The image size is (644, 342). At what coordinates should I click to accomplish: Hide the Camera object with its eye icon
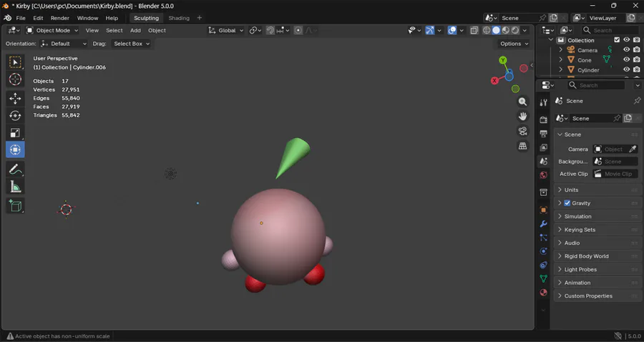pos(626,49)
